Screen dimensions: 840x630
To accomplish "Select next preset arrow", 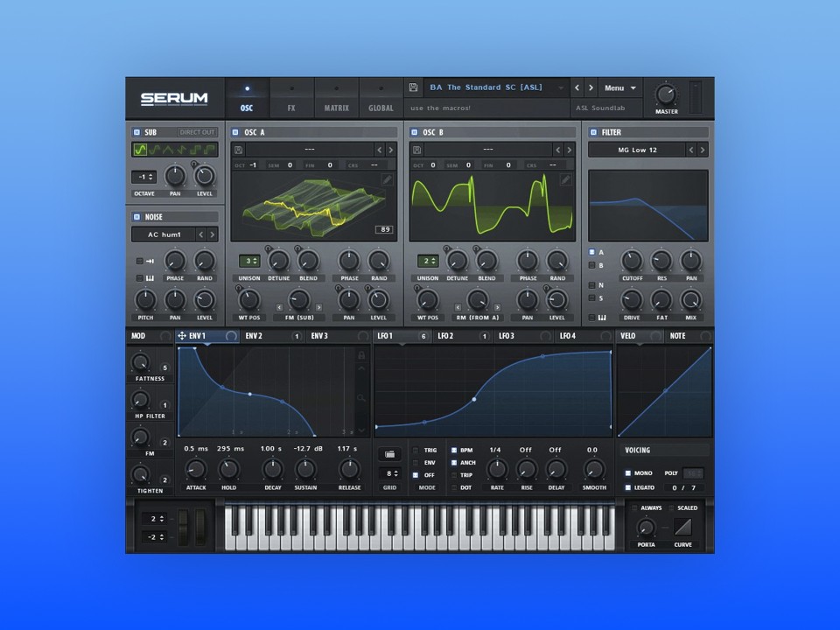I will 591,87.
